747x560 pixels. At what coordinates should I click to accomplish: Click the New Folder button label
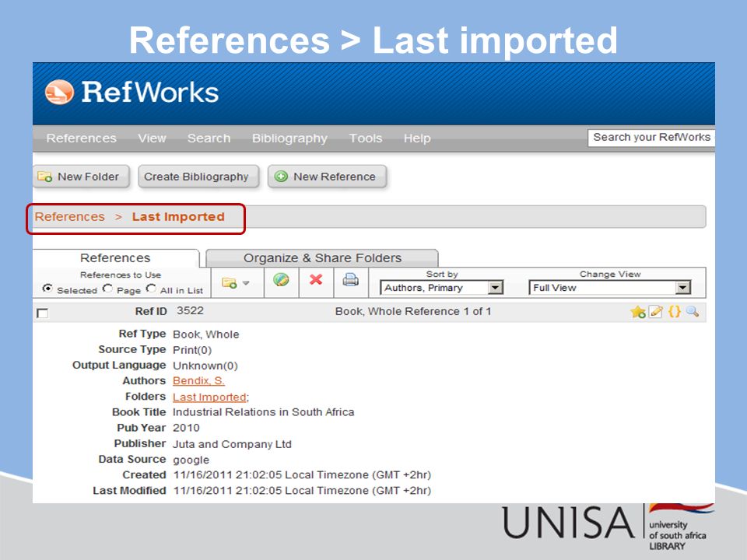[x=88, y=177]
